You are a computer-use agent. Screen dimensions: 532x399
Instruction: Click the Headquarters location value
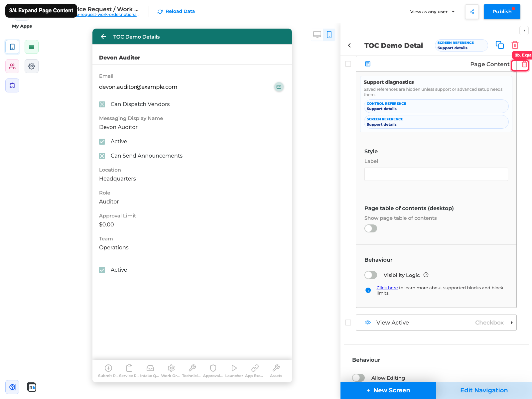117,179
